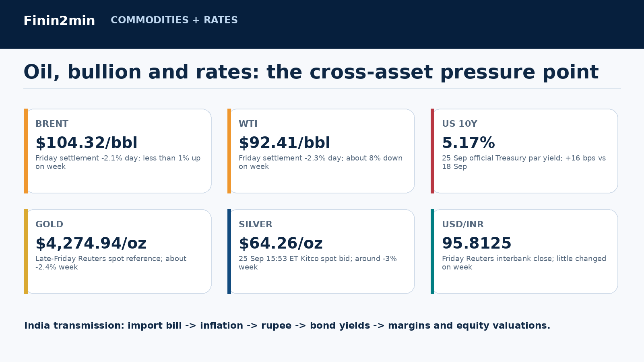Viewport: 644px width, 362px height.
Task: Click the blue accent bar on Silver card
Action: (229, 251)
